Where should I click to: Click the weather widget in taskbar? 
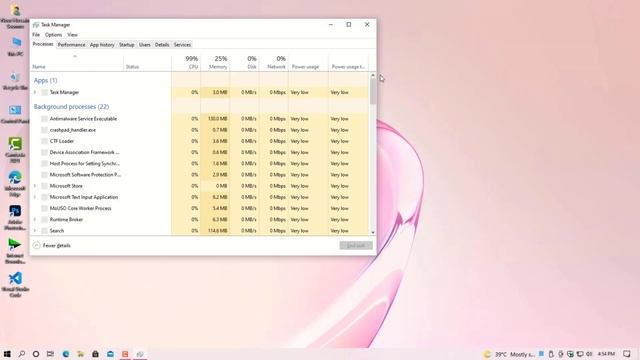click(509, 354)
